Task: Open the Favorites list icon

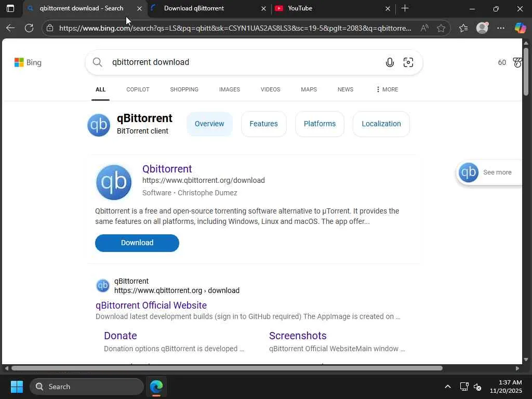Action: 463,28
